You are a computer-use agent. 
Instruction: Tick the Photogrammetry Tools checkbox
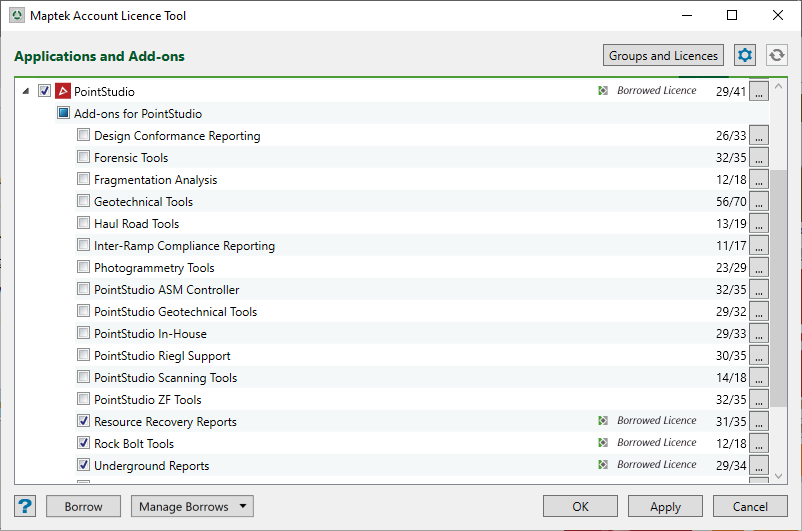[x=83, y=267]
